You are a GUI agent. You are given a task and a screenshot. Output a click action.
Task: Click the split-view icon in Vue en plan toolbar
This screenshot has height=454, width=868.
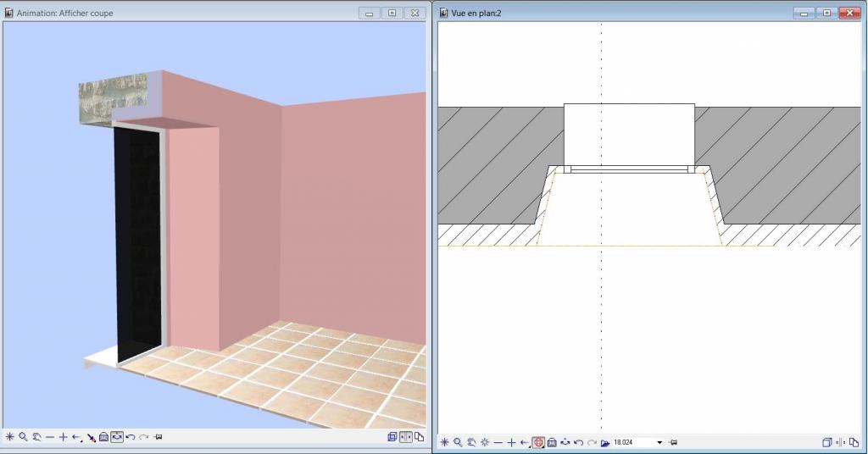coord(841,442)
